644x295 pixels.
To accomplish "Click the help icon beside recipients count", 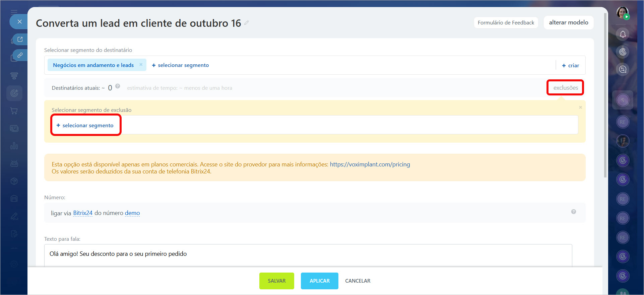I will click(x=118, y=86).
